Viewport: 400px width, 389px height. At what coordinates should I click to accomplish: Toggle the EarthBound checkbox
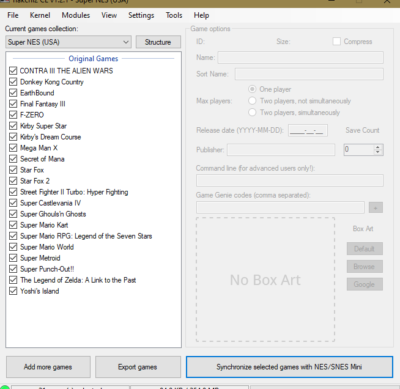coord(13,93)
